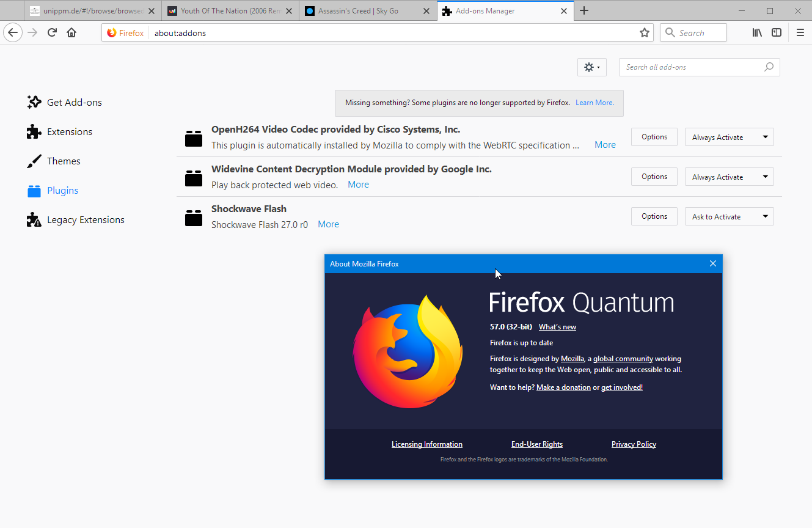Click the Firefox Quantum logo in About dialog

(408, 351)
